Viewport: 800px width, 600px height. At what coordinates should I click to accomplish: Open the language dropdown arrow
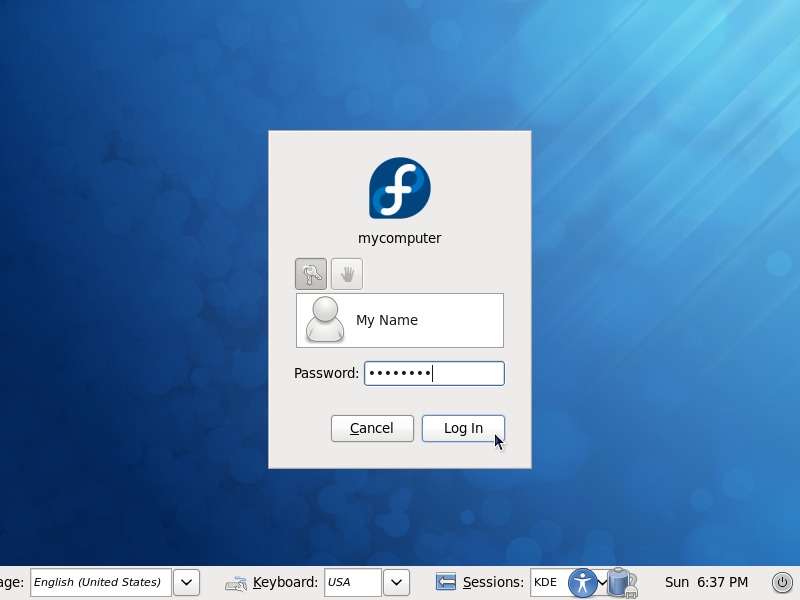tap(186, 582)
